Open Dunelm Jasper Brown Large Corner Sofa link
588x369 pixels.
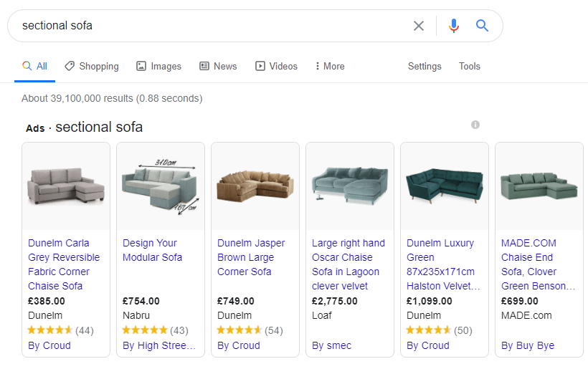[x=251, y=257]
